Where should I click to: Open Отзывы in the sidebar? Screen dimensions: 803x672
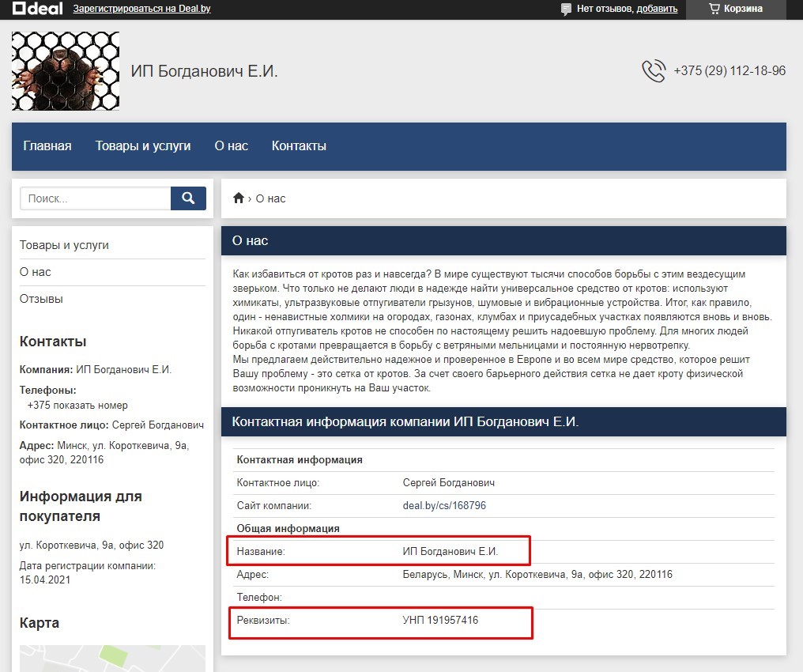coord(41,299)
